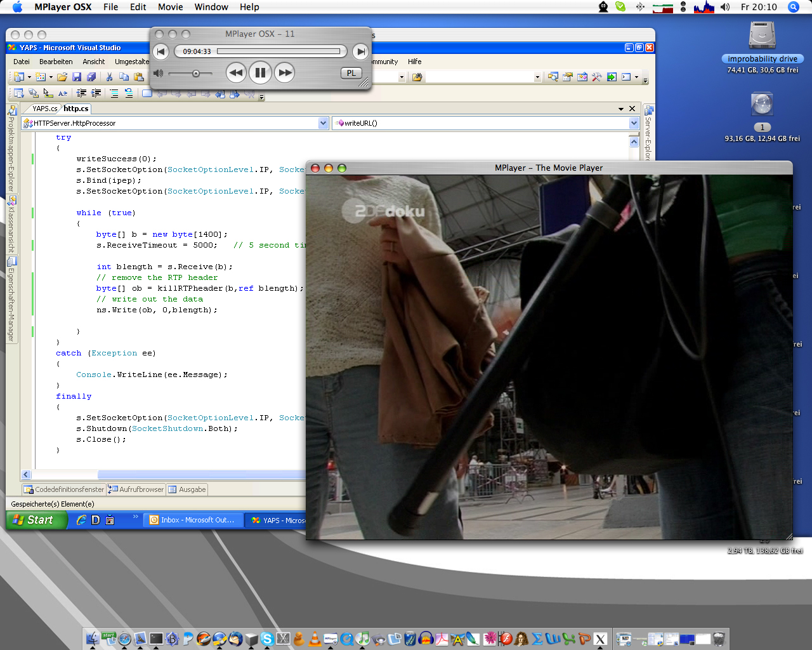
Task: Open the Ausgabe output tab
Action: [x=187, y=489]
